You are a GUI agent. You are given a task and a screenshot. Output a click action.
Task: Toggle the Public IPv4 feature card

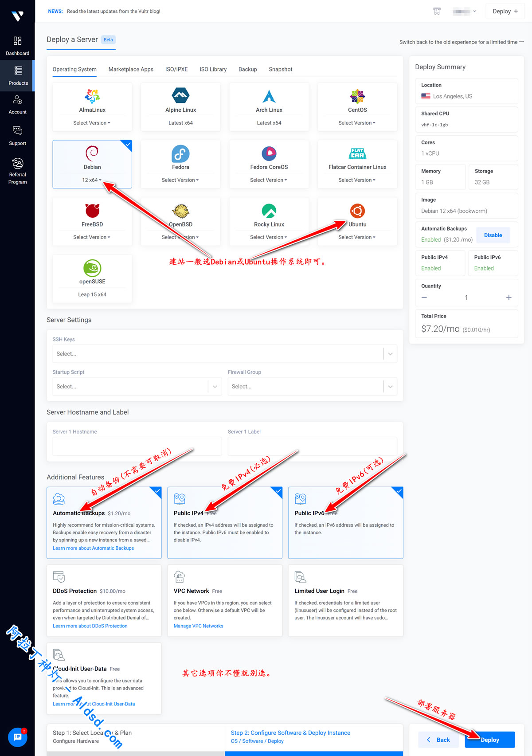click(225, 522)
